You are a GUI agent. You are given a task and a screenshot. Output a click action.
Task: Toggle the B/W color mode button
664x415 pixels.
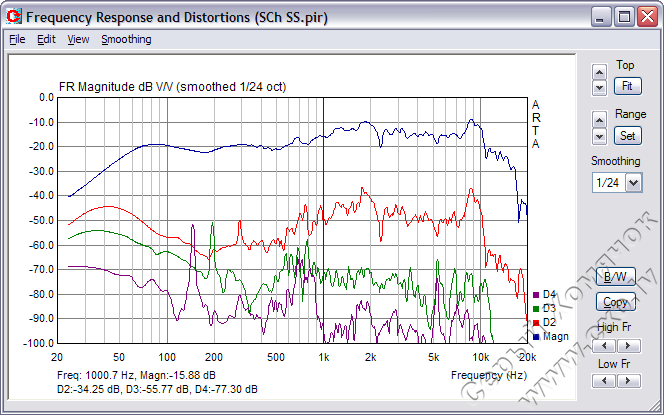coord(616,277)
